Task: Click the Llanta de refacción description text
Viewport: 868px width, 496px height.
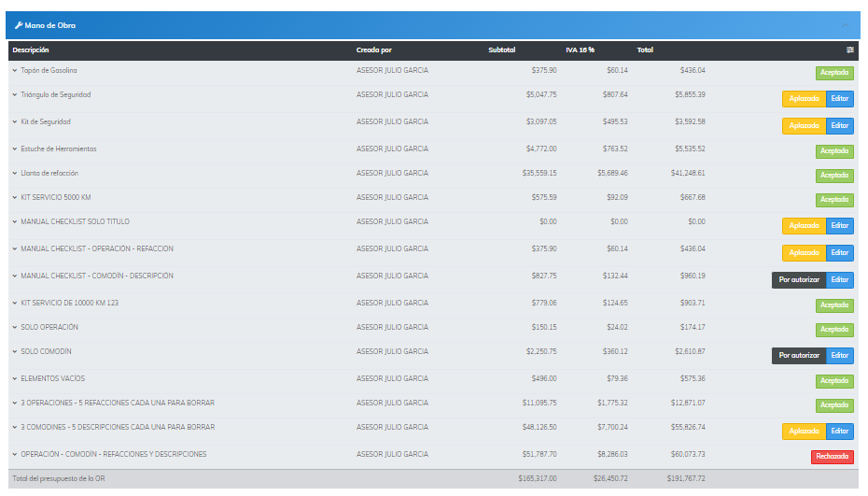Action: pos(49,174)
